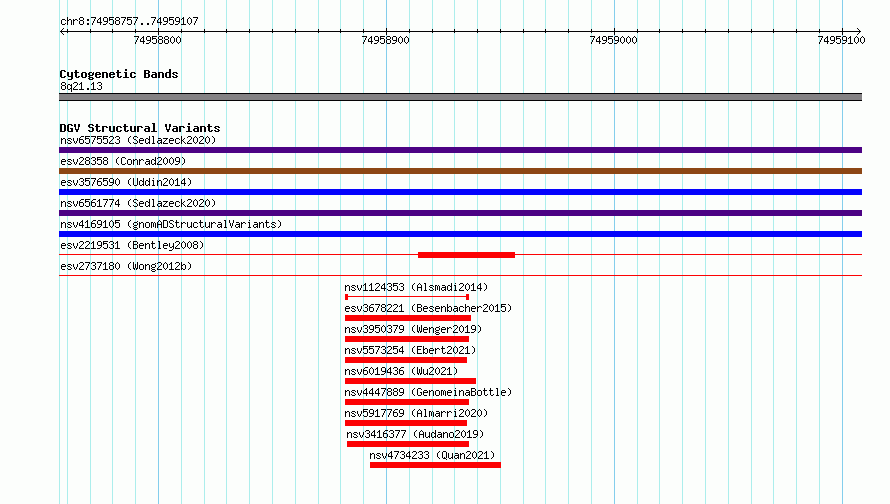Image resolution: width=890 pixels, height=504 pixels.
Task: Click the esv2219531 (Bentley2008) label
Action: point(132,245)
